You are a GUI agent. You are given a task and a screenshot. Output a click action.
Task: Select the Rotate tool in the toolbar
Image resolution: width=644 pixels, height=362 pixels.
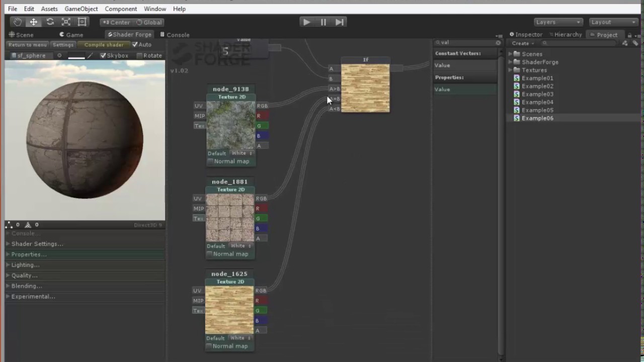(x=49, y=22)
